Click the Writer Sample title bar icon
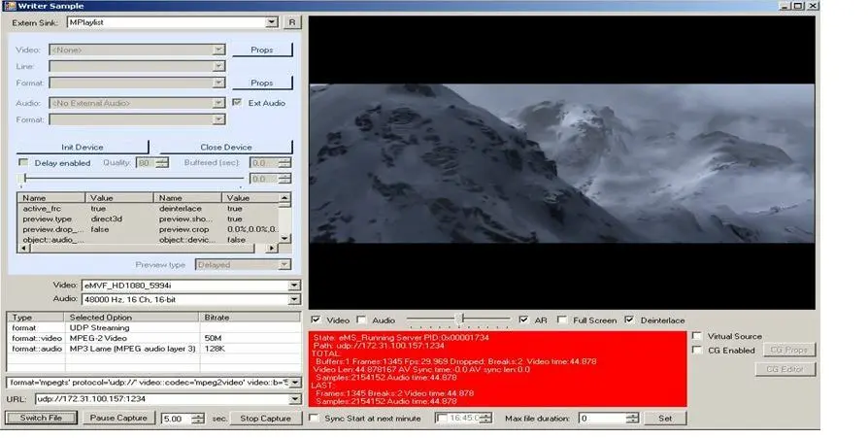 click(x=8, y=6)
